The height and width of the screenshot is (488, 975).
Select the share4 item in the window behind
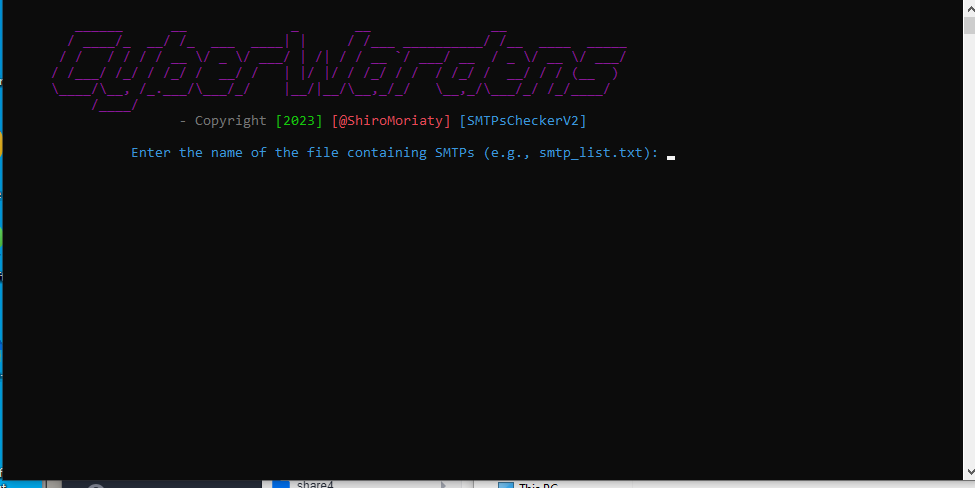pyautogui.click(x=316, y=484)
